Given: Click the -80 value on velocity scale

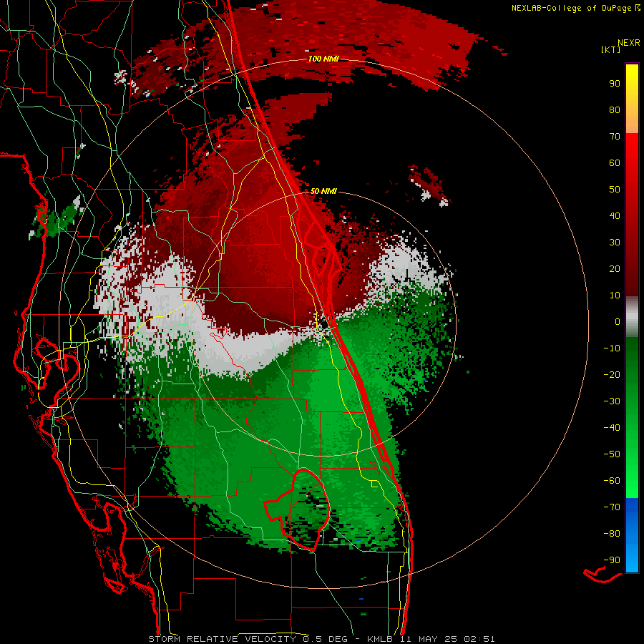Looking at the screenshot, I should tap(612, 534).
